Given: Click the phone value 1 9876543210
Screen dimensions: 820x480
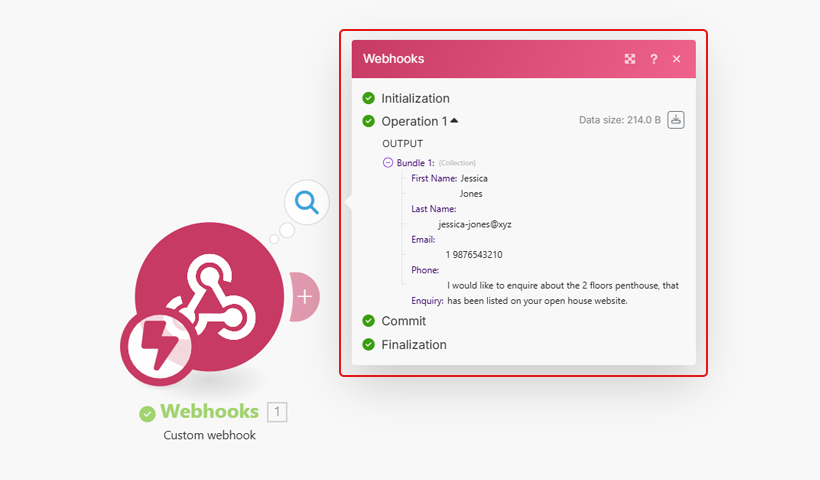Looking at the screenshot, I should tap(474, 255).
